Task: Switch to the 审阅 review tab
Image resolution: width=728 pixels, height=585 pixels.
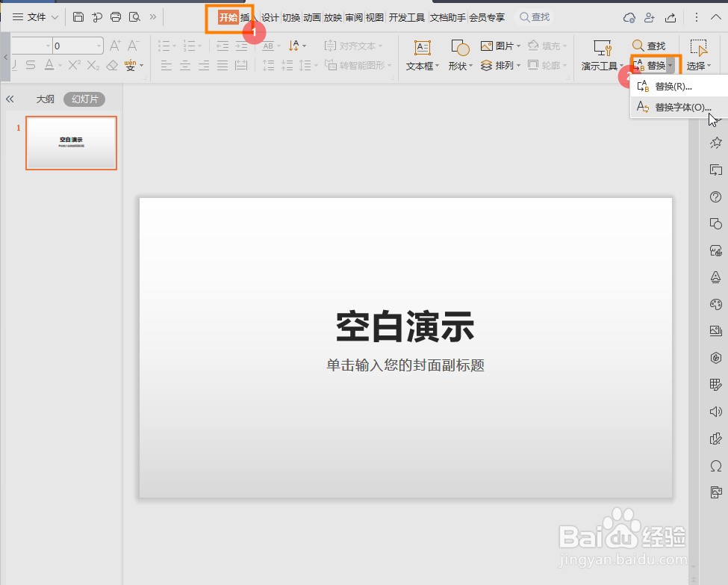Action: (354, 18)
